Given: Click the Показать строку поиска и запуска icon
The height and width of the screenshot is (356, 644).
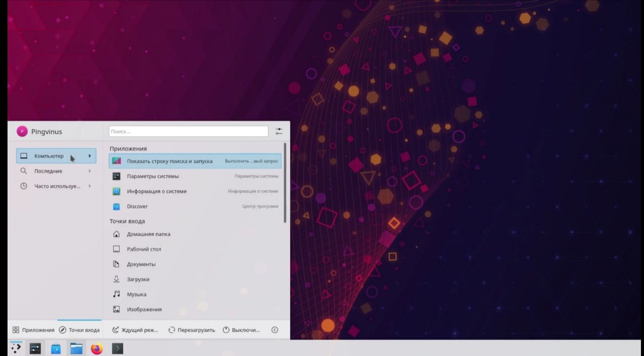Looking at the screenshot, I should (x=117, y=161).
